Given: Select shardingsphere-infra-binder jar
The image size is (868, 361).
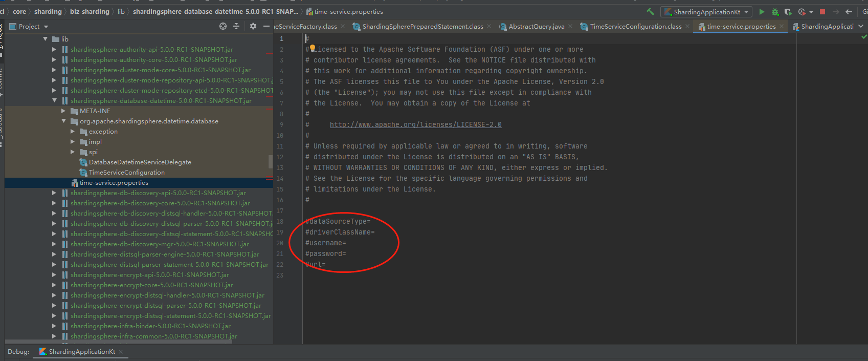Looking at the screenshot, I should coord(150,326).
